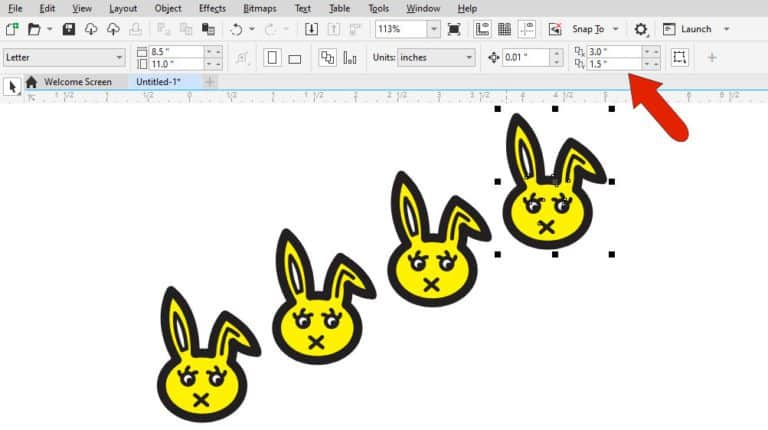The image size is (768, 430).
Task: Select the Pick tool arrow
Action: (13, 86)
